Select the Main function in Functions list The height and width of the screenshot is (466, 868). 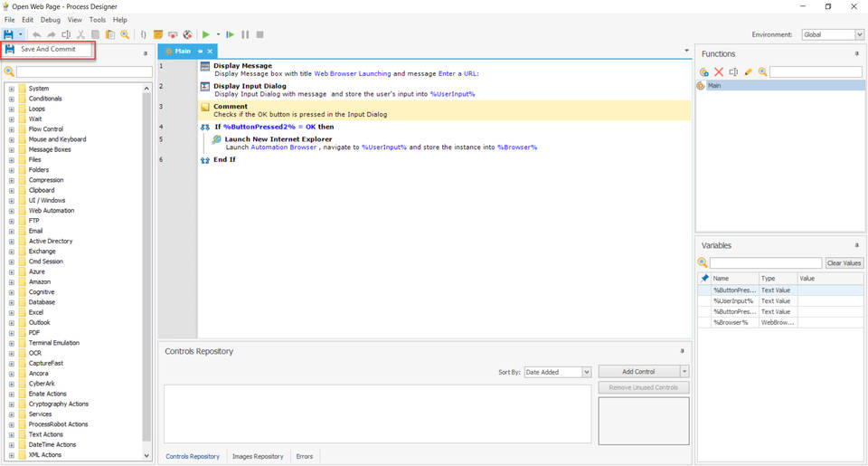[780, 86]
